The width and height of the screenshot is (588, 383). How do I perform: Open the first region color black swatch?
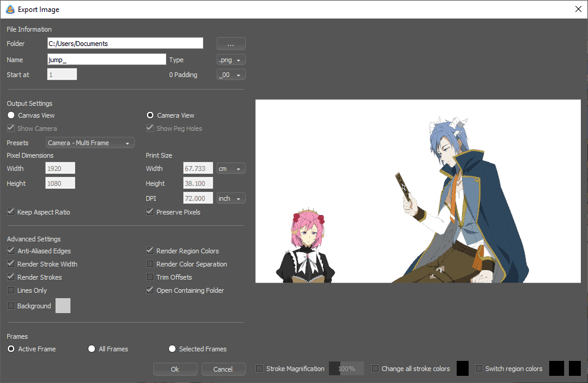pos(556,368)
